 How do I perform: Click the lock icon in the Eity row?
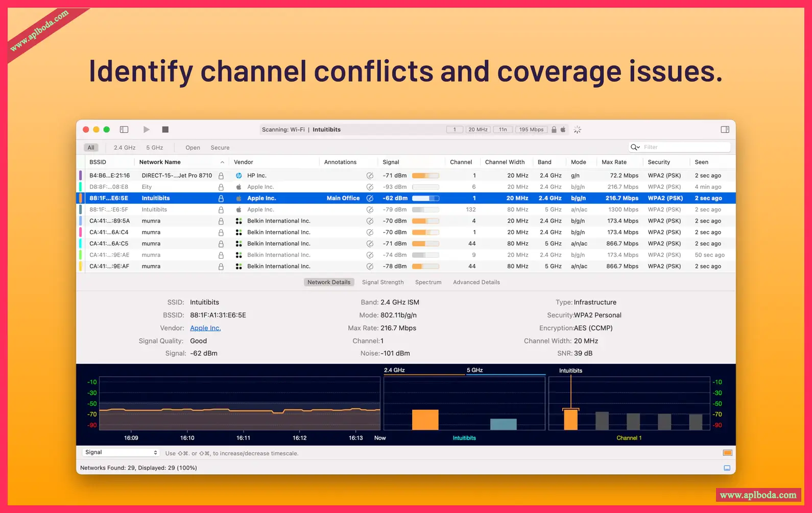pos(221,187)
